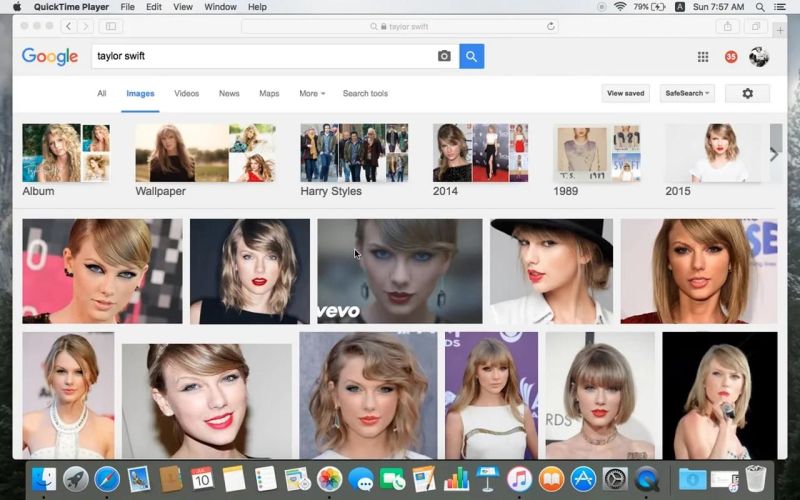The height and width of the screenshot is (500, 800).
Task: Open the Help menu
Action: (257, 7)
